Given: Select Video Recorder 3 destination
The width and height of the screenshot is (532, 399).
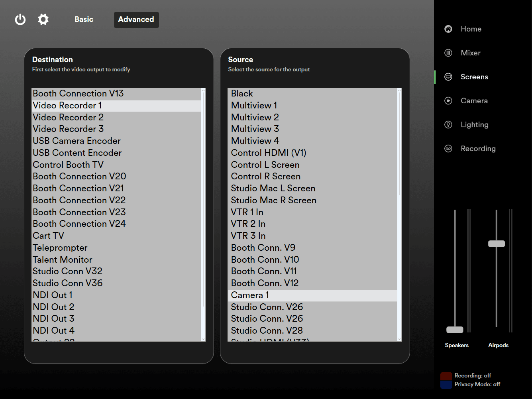Looking at the screenshot, I should click(116, 129).
